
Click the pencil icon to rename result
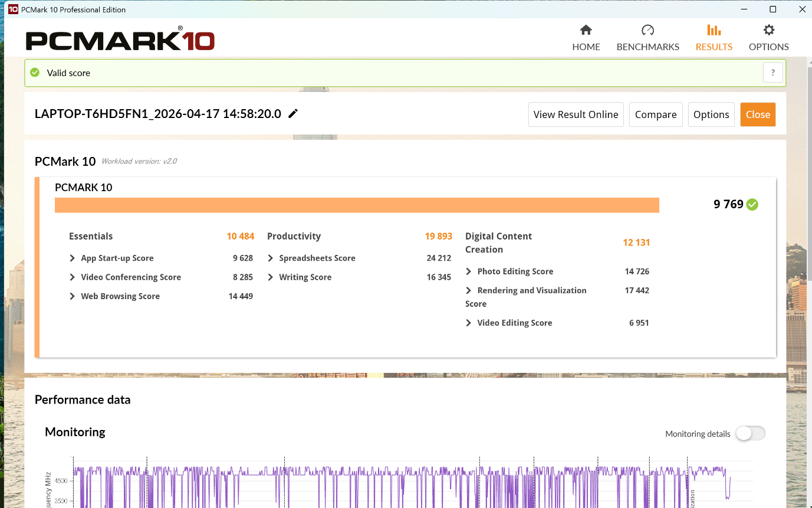pos(293,114)
